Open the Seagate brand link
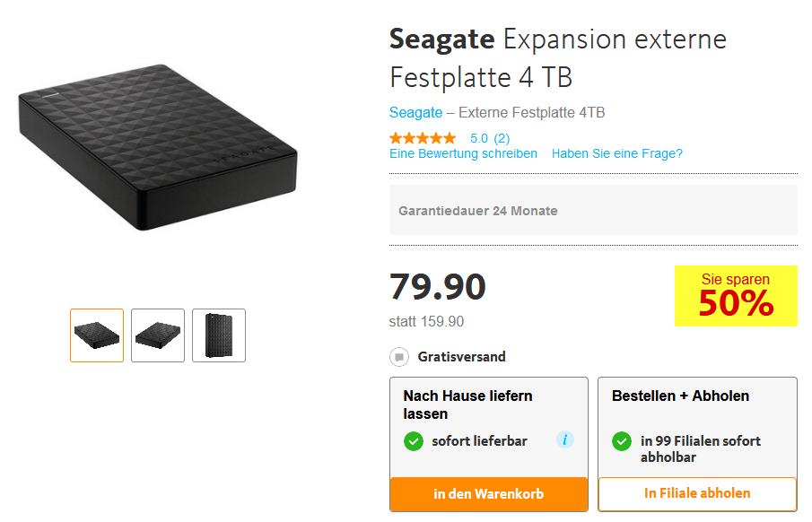The height and width of the screenshot is (522, 812). point(415,112)
